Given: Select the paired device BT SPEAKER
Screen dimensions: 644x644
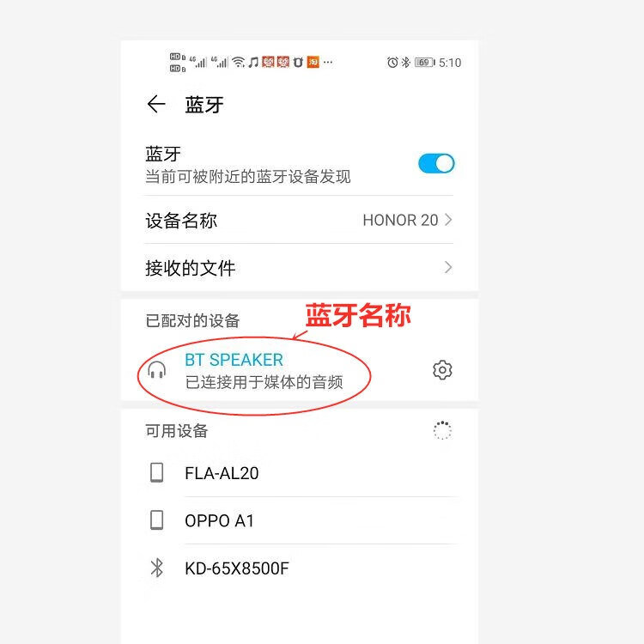Looking at the screenshot, I should (299, 370).
